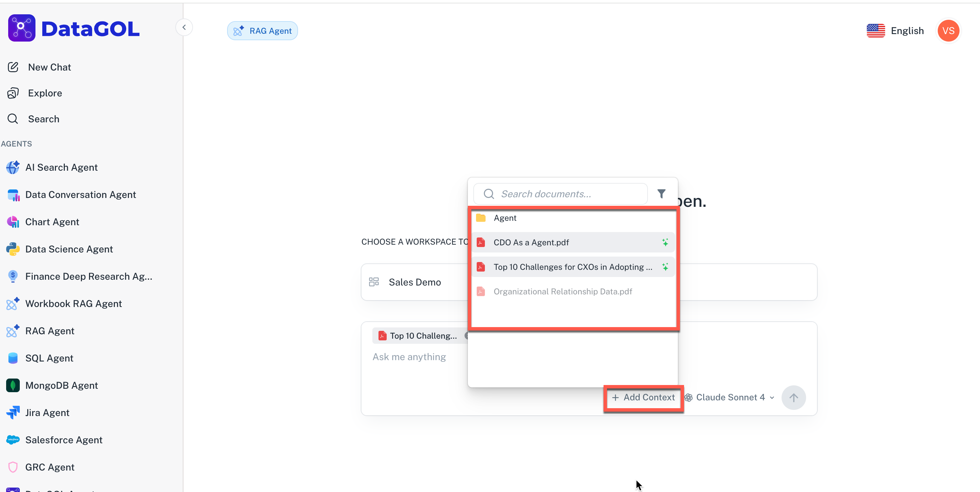Collapse the sidebar with chevron button
Screen dimensions: 980x492
point(184,27)
